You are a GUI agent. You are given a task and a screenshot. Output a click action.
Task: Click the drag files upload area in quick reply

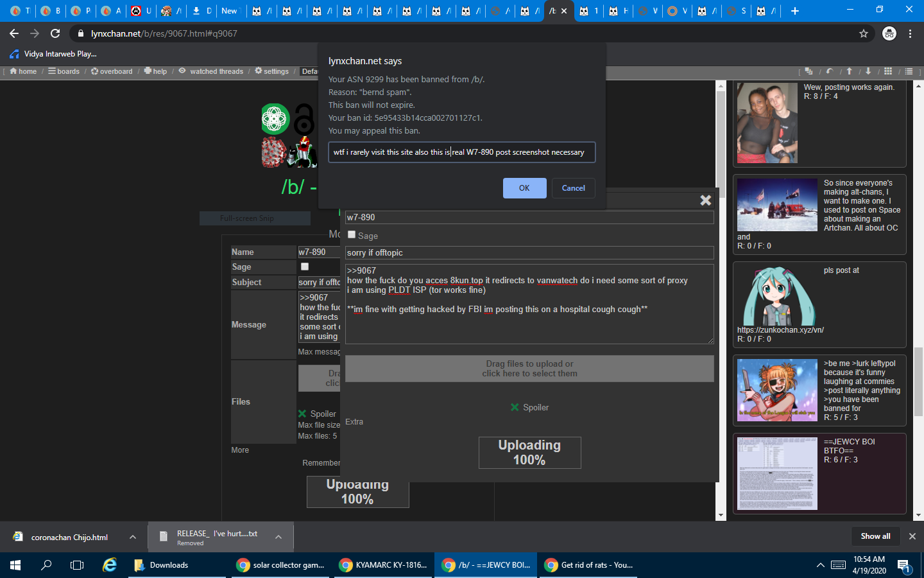point(529,369)
